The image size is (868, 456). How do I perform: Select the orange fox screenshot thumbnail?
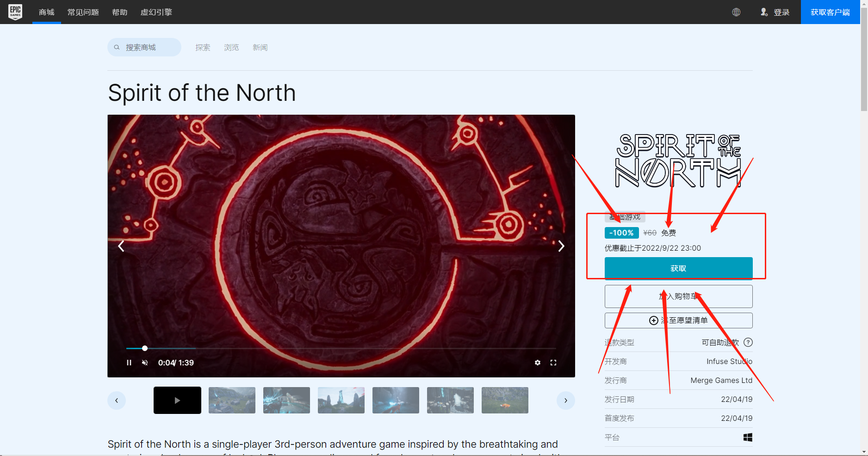pyautogui.click(x=505, y=400)
